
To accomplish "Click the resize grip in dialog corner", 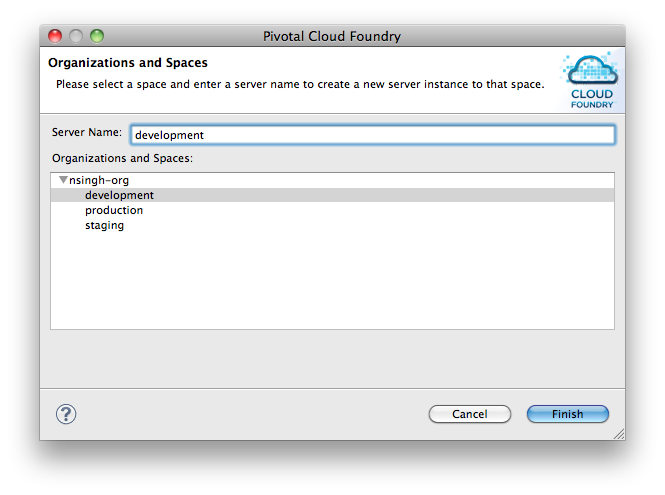I will (x=619, y=434).
